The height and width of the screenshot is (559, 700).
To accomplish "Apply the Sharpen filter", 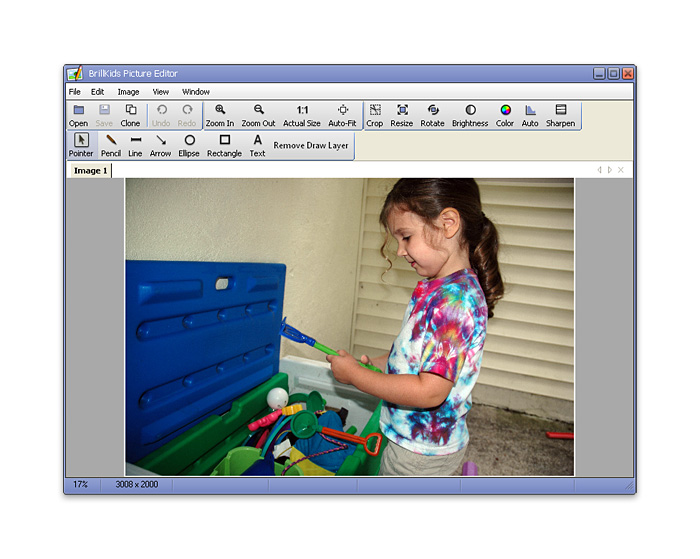I will 561,116.
